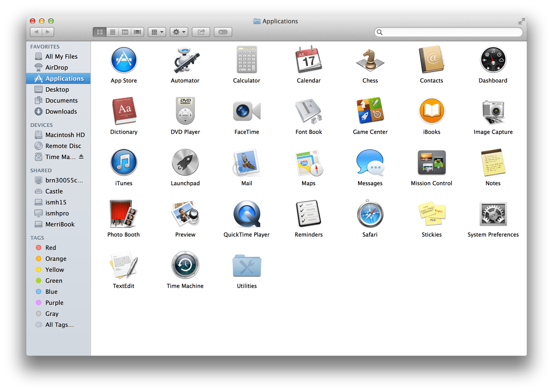Open the item arrangement dropdown
The height and width of the screenshot is (392, 553).
click(157, 32)
